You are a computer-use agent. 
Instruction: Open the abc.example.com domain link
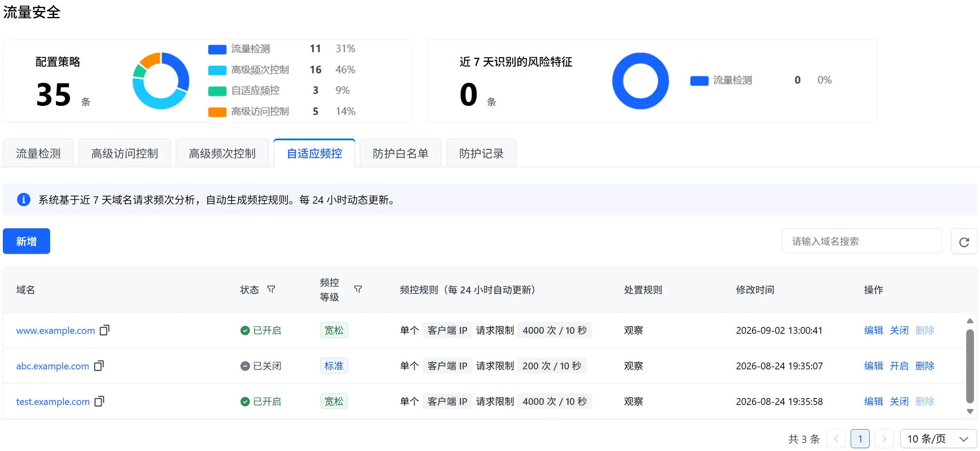[53, 366]
